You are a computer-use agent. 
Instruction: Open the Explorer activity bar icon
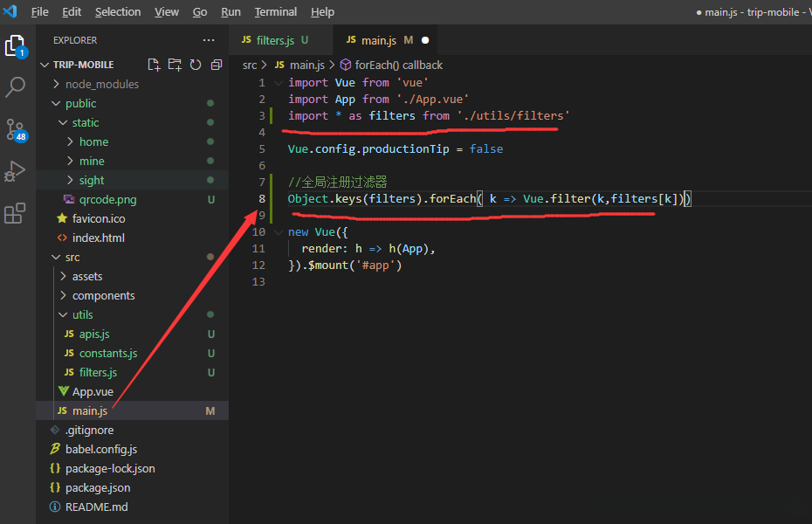pos(16,45)
